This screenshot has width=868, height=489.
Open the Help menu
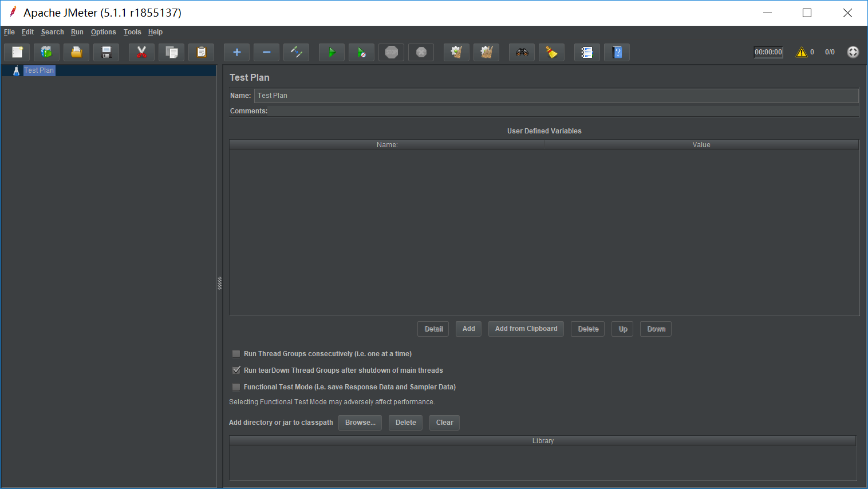(155, 32)
